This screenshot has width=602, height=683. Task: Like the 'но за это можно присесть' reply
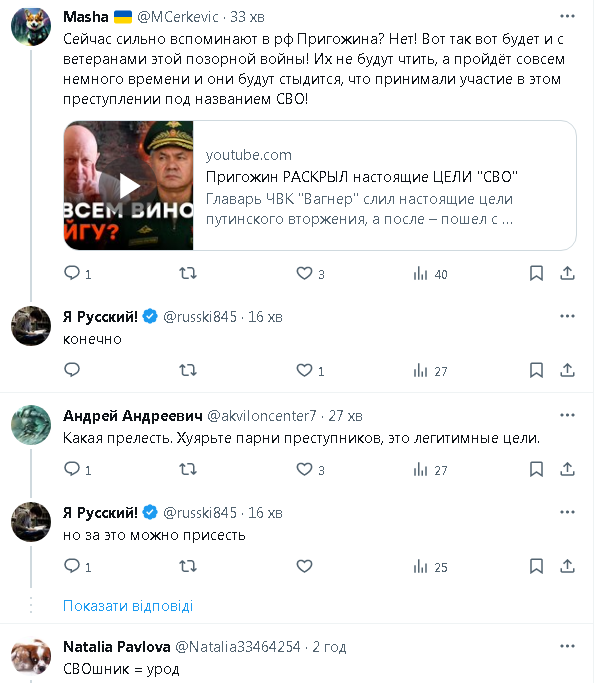pos(305,567)
